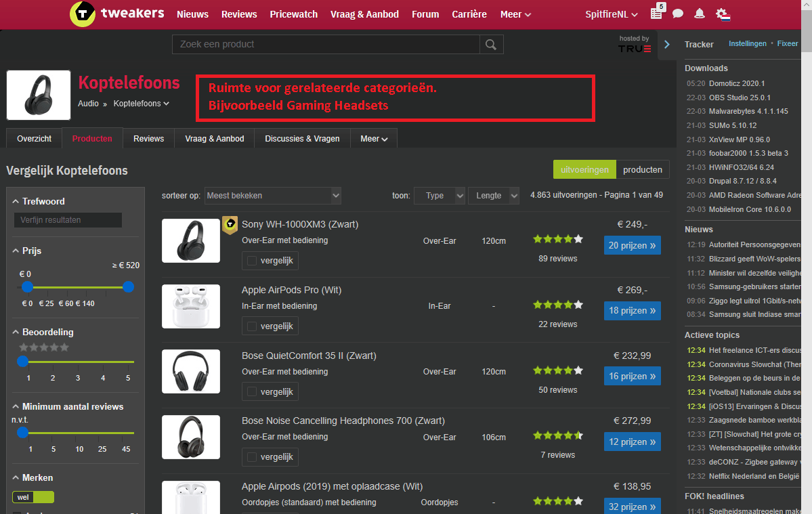Open the Meer tab dropdown
Screen dimensions: 812x514
pyautogui.click(x=374, y=139)
